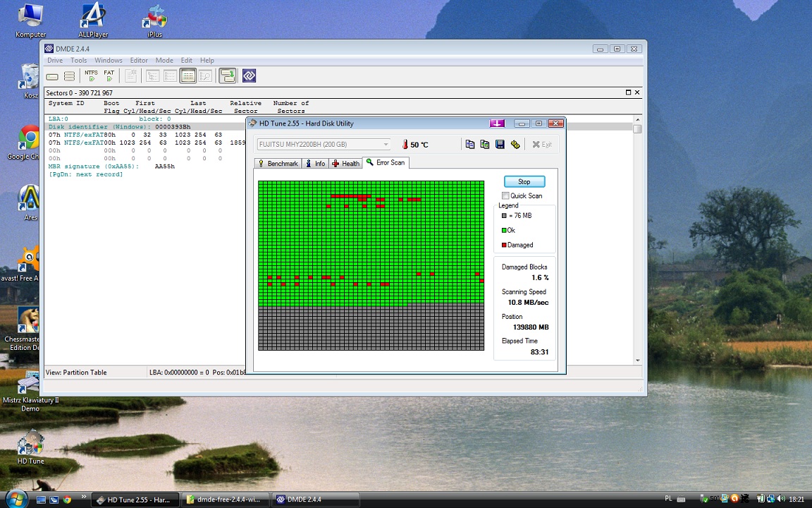Select the Error Scan tab in HD Tune

386,163
